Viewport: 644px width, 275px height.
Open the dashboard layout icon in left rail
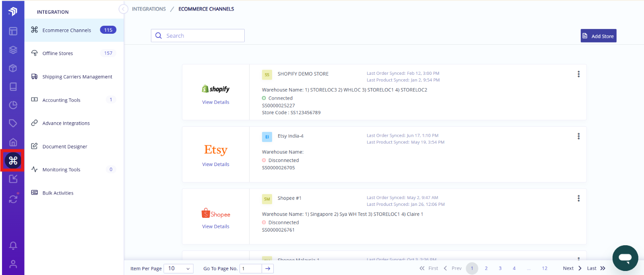(13, 31)
